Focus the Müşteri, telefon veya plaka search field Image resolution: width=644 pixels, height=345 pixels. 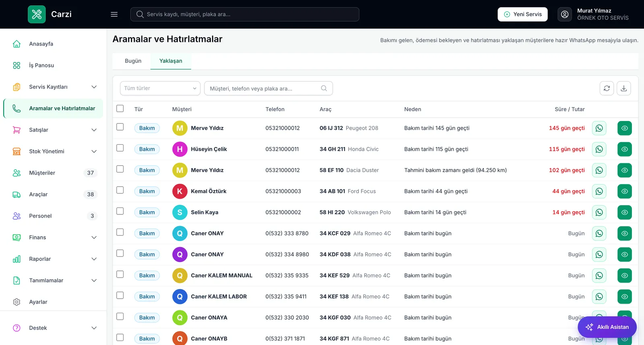268,88
